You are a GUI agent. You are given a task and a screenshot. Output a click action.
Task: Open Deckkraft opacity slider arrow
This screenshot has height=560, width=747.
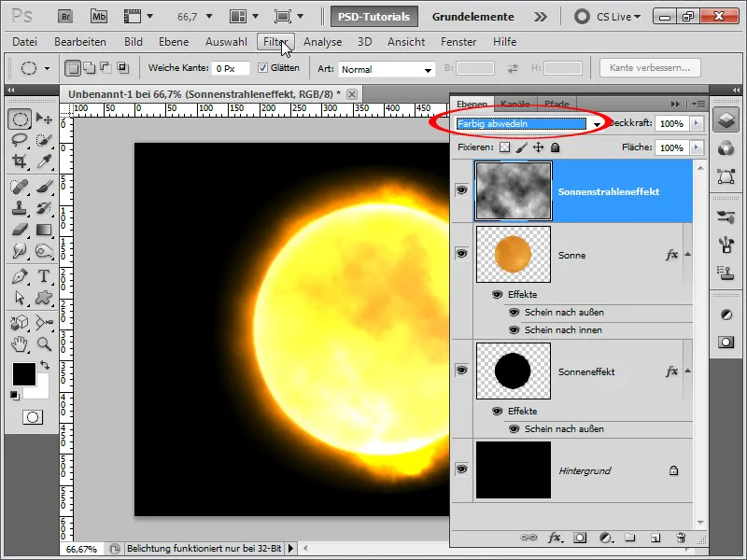[696, 123]
